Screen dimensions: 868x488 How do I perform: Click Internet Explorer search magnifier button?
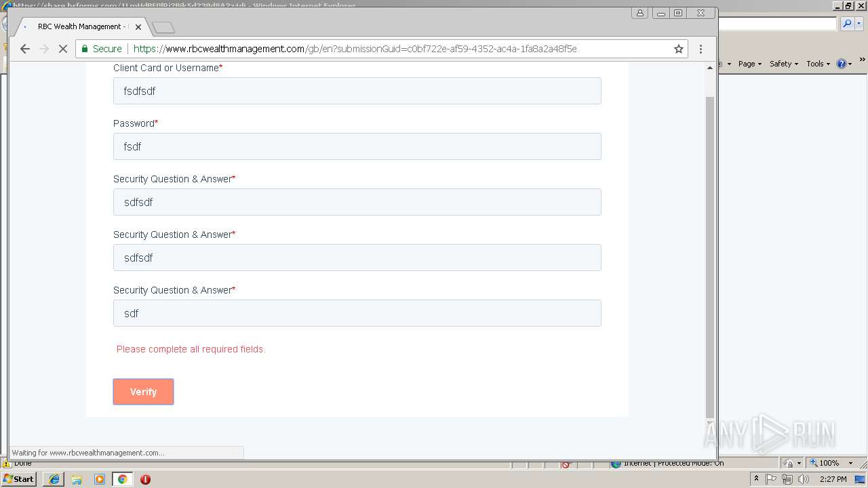coord(848,24)
